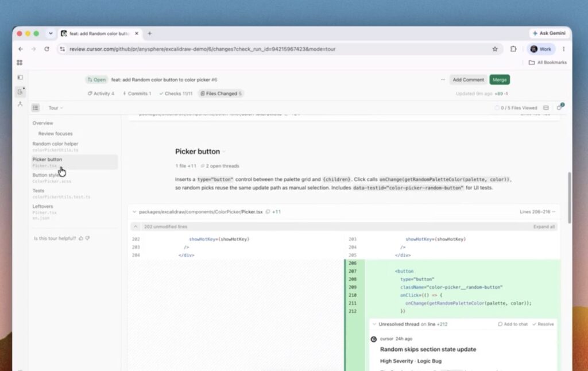Open the Random color helper tour step
This screenshot has width=588, height=371.
coord(74,146)
